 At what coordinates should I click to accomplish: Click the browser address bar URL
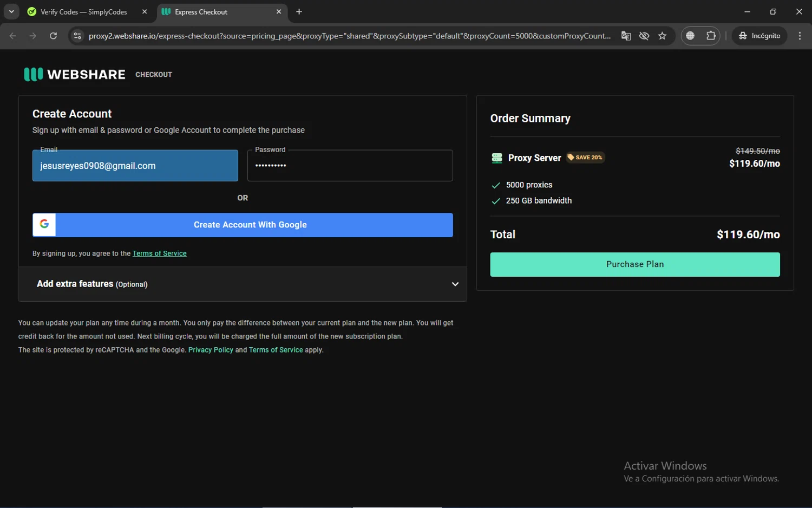click(x=349, y=36)
